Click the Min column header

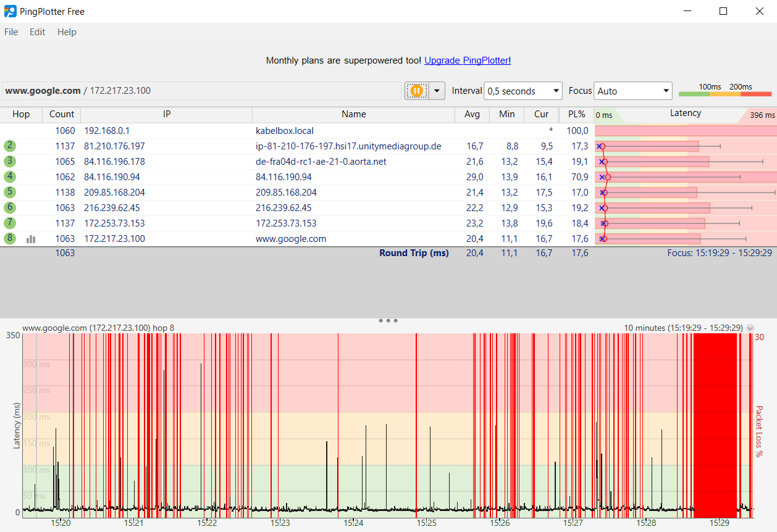[x=507, y=114]
